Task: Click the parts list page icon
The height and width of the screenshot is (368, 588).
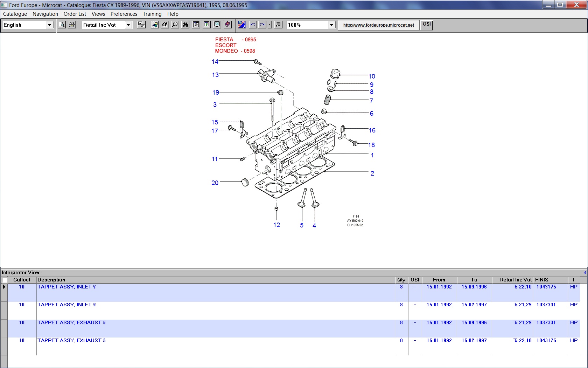Action: [196, 25]
